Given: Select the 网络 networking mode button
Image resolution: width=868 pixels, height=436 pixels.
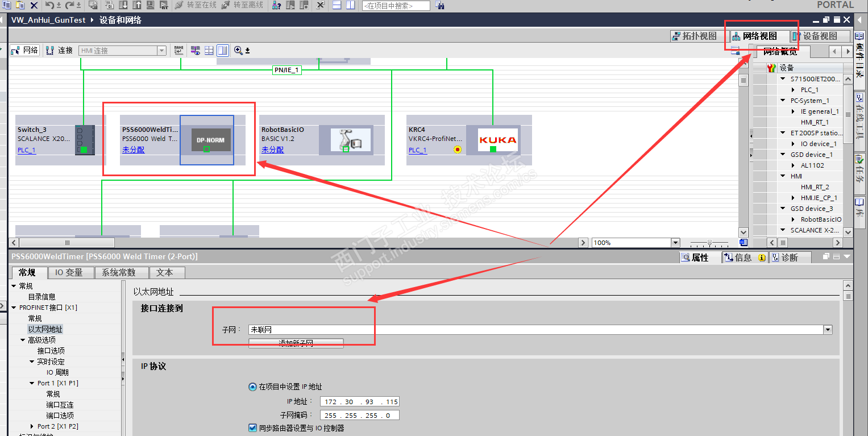Looking at the screenshot, I should pos(24,51).
